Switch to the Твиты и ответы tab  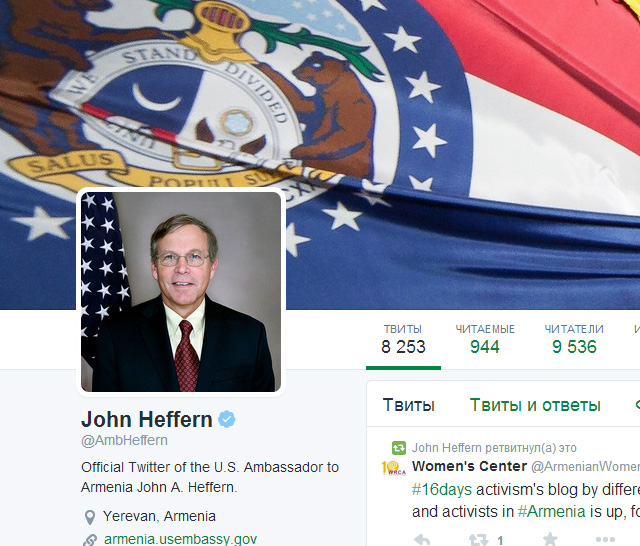point(535,405)
